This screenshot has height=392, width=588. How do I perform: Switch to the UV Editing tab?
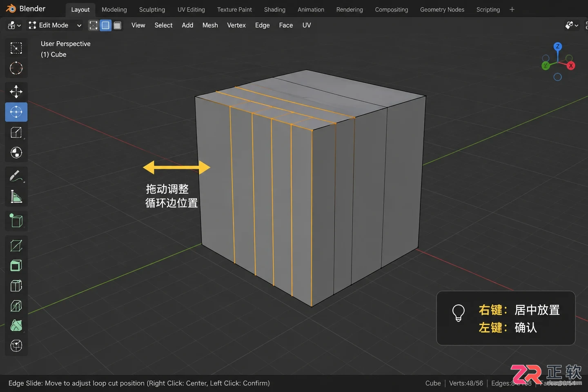[x=191, y=9]
